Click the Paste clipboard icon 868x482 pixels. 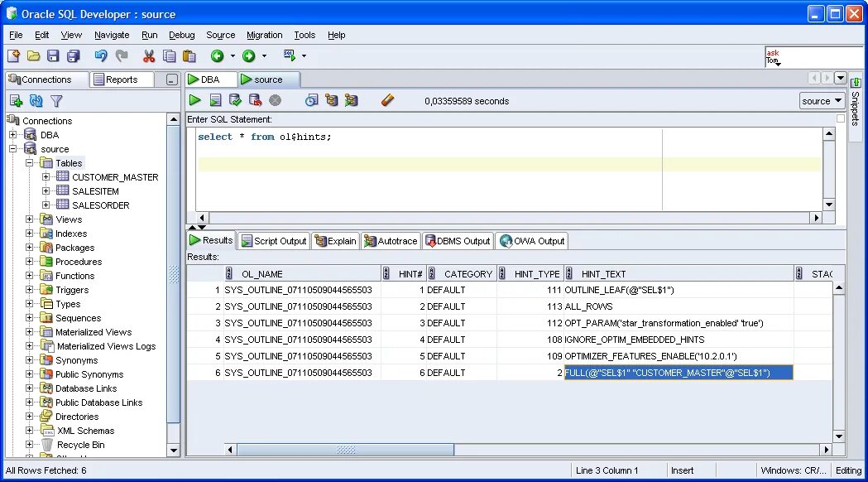189,55
